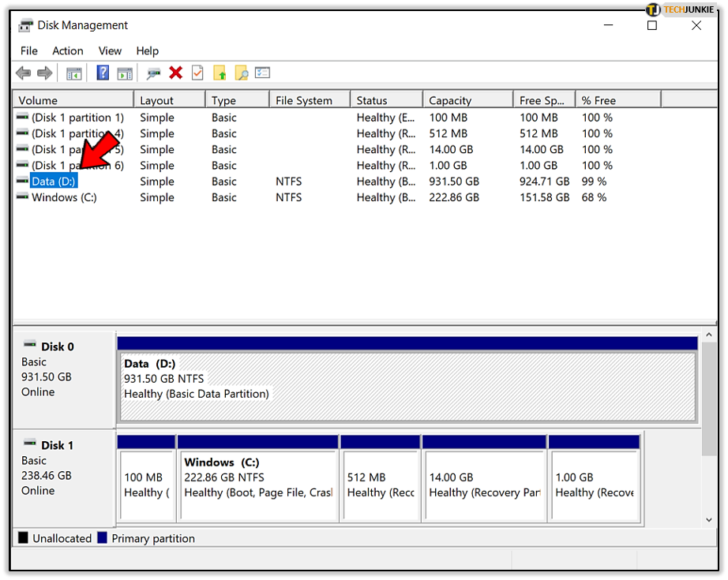
Task: Sort by the % Free column header
Action: click(618, 100)
